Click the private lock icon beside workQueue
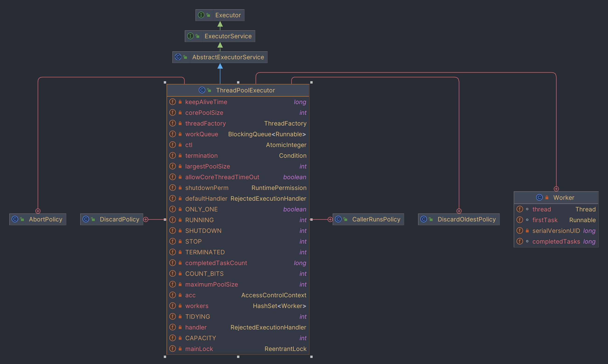Image resolution: width=608 pixels, height=364 pixels. click(x=180, y=134)
